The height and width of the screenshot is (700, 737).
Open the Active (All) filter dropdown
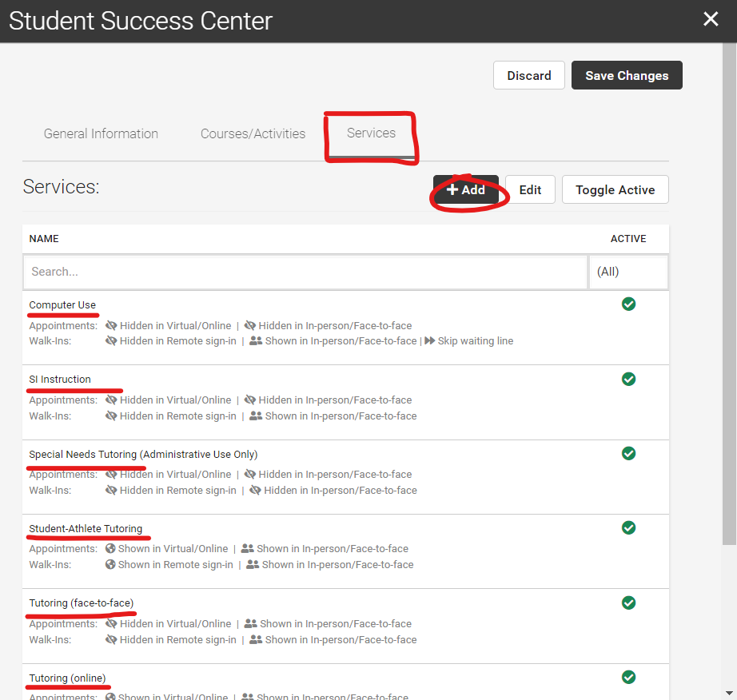[628, 272]
